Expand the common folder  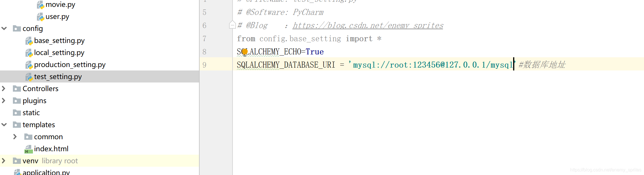tap(15, 137)
